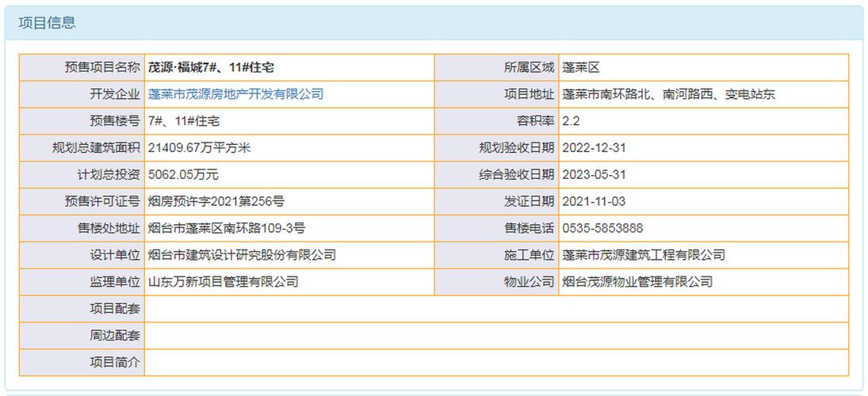Click the 预售楼号 label cell

82,121
